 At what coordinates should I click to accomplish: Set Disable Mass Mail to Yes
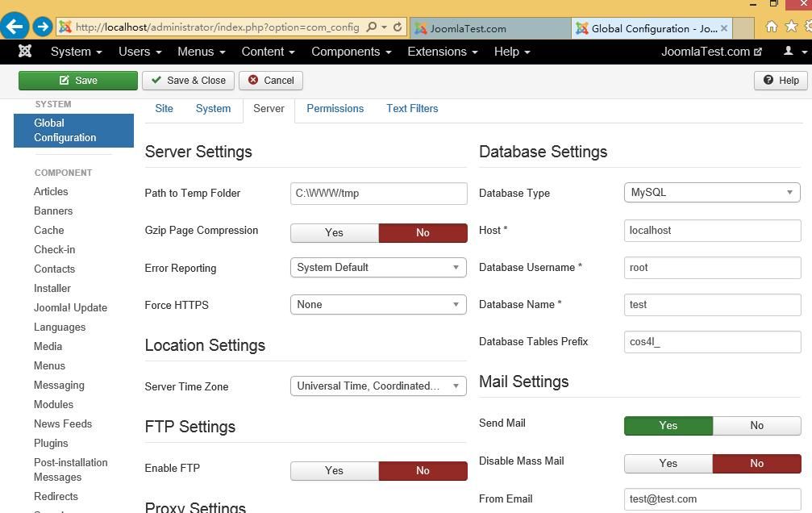point(668,463)
